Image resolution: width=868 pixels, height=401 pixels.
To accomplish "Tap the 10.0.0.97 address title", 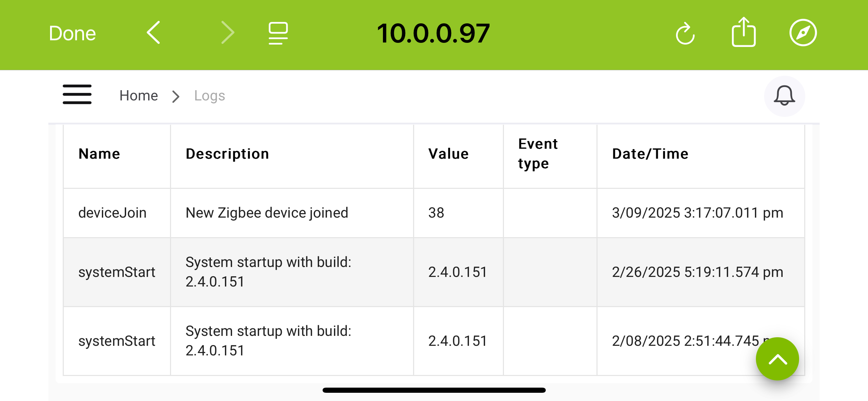I will (433, 33).
